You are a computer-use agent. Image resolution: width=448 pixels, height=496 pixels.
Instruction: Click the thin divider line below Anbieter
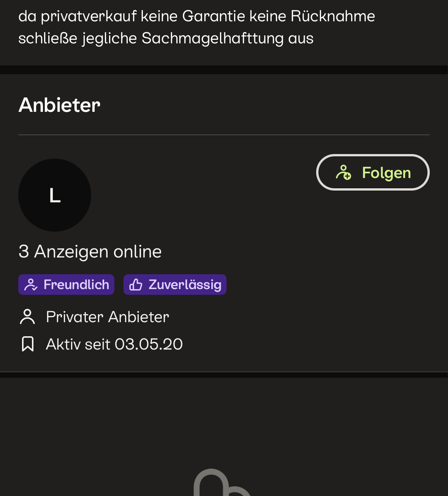point(224,135)
